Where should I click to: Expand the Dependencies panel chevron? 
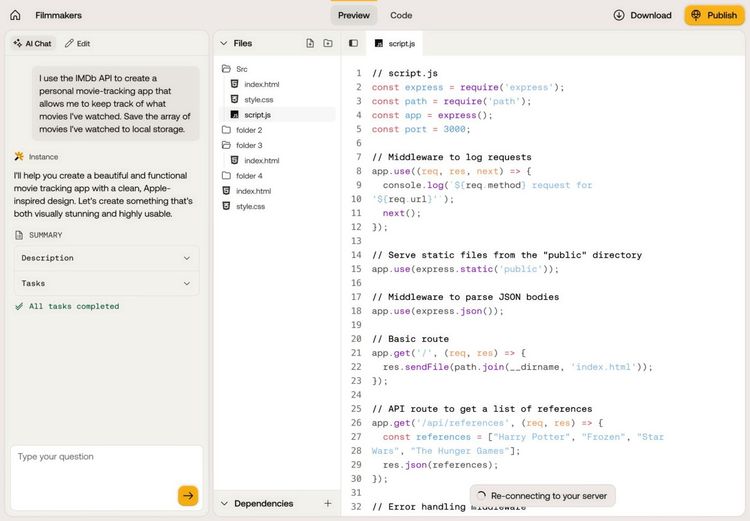[224, 503]
